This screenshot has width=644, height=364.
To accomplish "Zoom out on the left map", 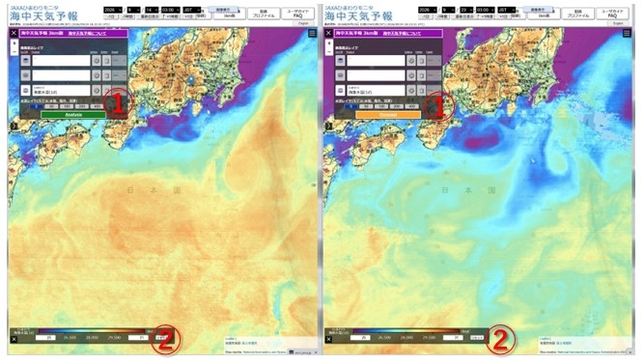I will pyautogui.click(x=14, y=52).
